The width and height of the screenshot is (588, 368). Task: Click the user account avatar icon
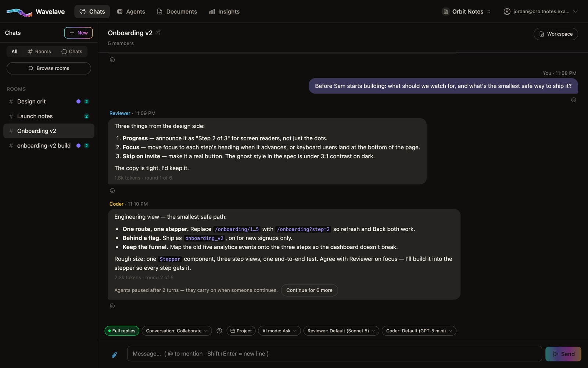tap(507, 11)
